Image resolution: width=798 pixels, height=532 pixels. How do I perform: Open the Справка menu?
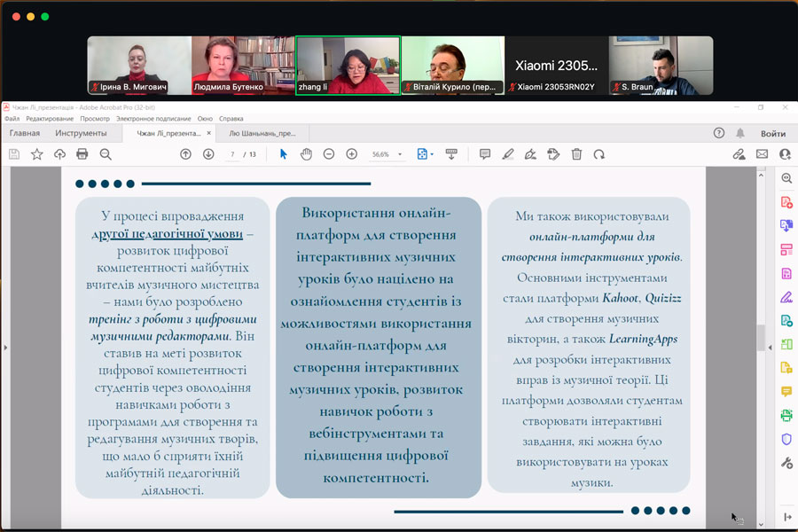point(231,119)
